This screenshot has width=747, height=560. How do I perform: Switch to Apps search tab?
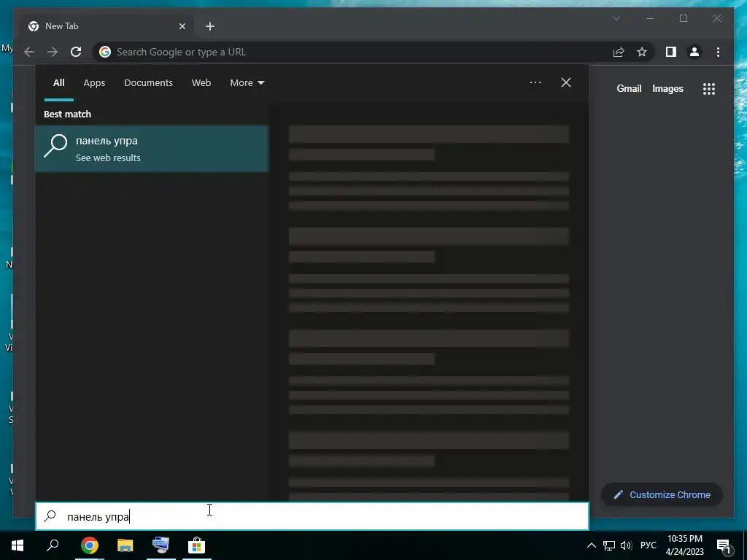point(94,83)
